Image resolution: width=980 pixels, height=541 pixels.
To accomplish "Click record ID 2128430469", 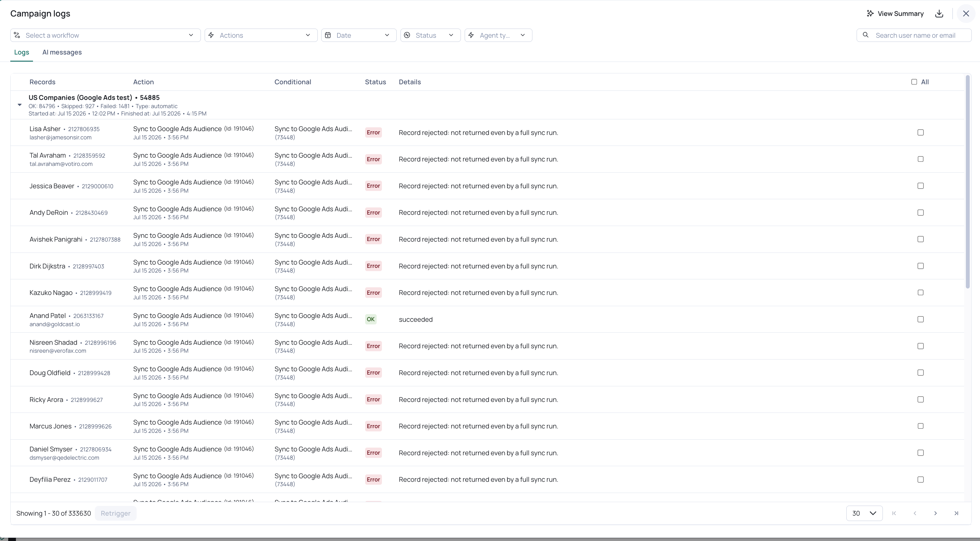I will [92, 213].
